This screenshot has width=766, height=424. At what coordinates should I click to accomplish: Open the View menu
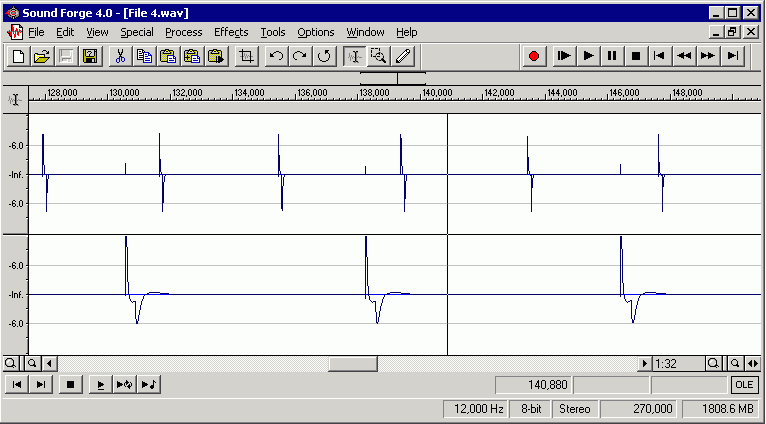pos(97,32)
